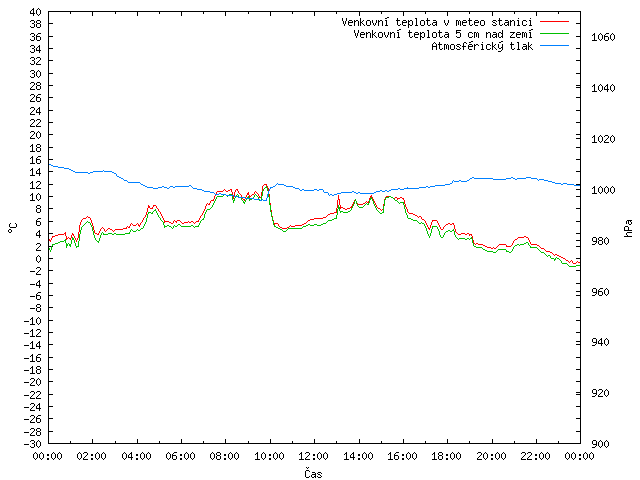Click the left axis unit label '°C'
The height and width of the screenshot is (480, 640).
(x=13, y=228)
